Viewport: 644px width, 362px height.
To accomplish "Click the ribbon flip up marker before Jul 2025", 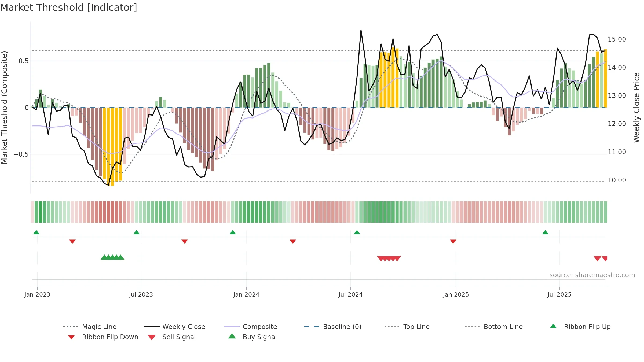I will point(545,232).
